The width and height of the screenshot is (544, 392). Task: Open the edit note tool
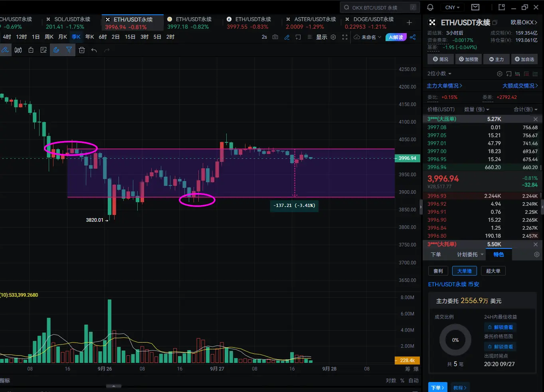tap(44, 50)
